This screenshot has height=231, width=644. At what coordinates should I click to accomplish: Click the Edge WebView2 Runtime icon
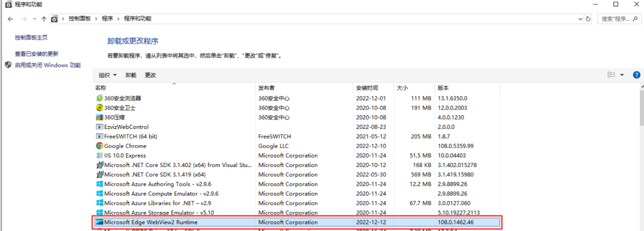coord(100,222)
